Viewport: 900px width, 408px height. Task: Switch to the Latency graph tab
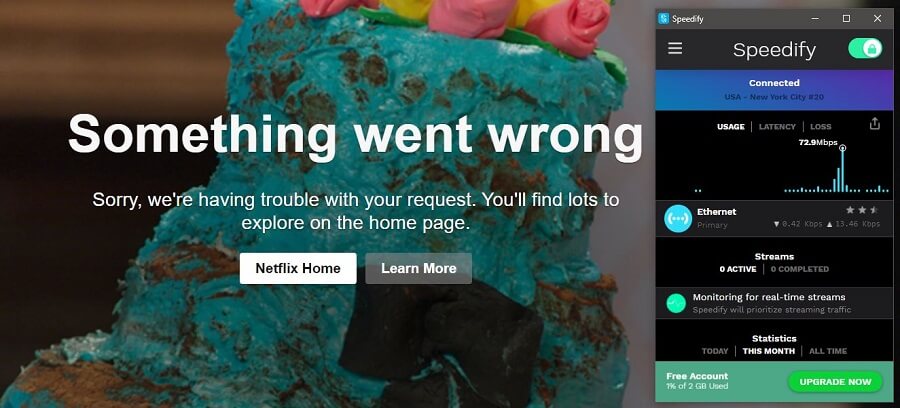coord(777,127)
